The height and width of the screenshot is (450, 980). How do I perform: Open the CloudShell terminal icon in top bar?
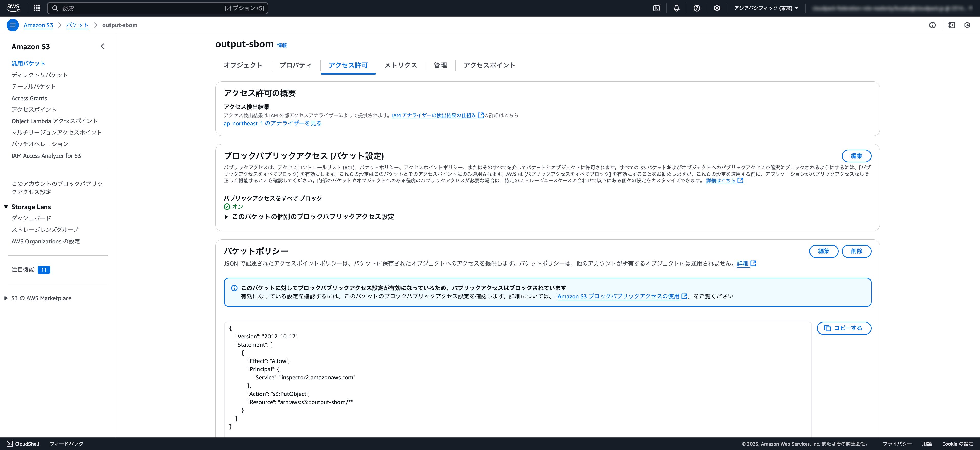pyautogui.click(x=657, y=8)
